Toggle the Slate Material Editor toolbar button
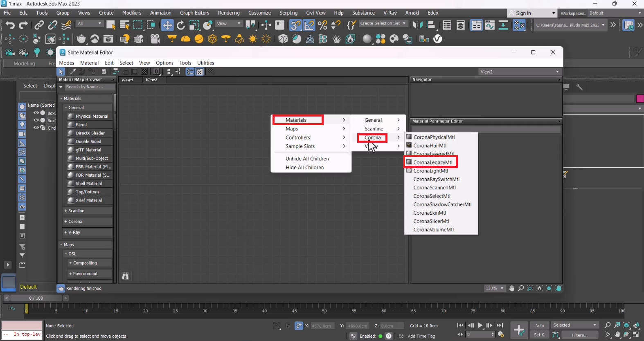 pyautogui.click(x=519, y=25)
